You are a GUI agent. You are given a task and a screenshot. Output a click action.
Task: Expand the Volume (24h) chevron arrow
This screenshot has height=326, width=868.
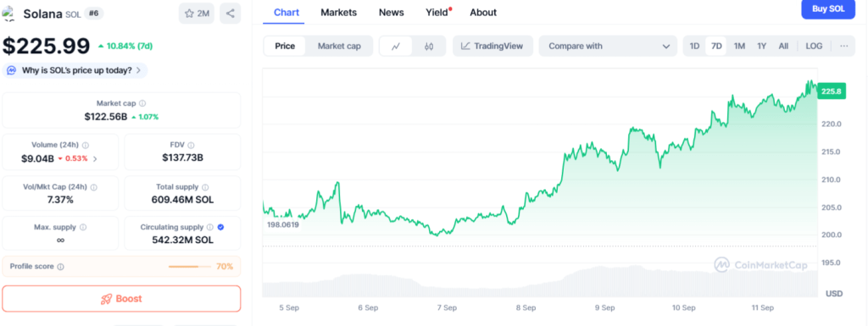pos(95,159)
